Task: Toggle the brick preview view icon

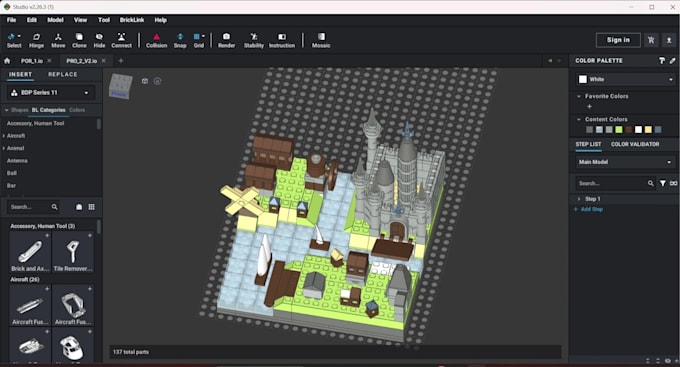Action: coord(79,207)
